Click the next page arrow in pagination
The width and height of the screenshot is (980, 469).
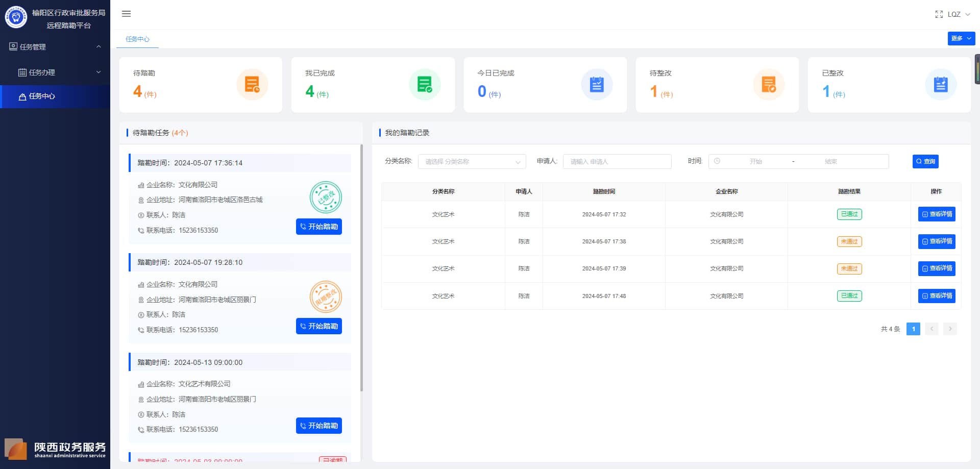pyautogui.click(x=950, y=329)
